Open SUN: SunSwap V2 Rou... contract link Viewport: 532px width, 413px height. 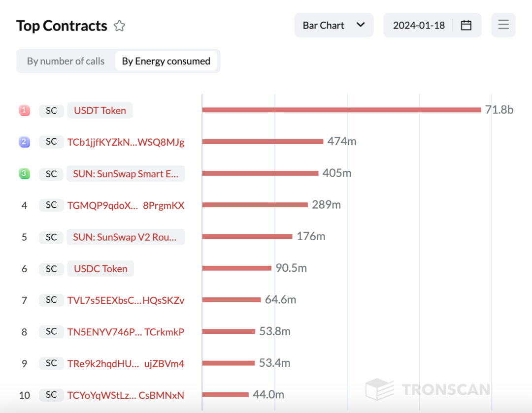pos(126,237)
